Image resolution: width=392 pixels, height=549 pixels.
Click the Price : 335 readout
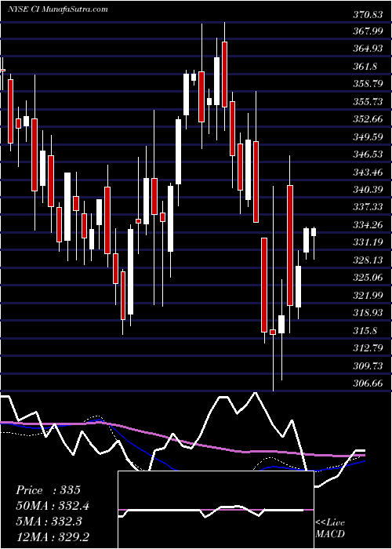(48, 490)
